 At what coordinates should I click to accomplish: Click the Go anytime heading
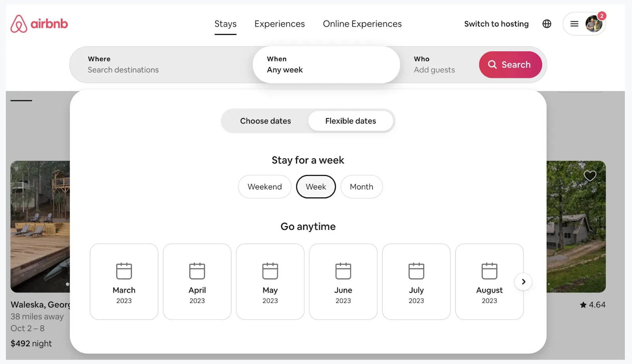tap(308, 227)
